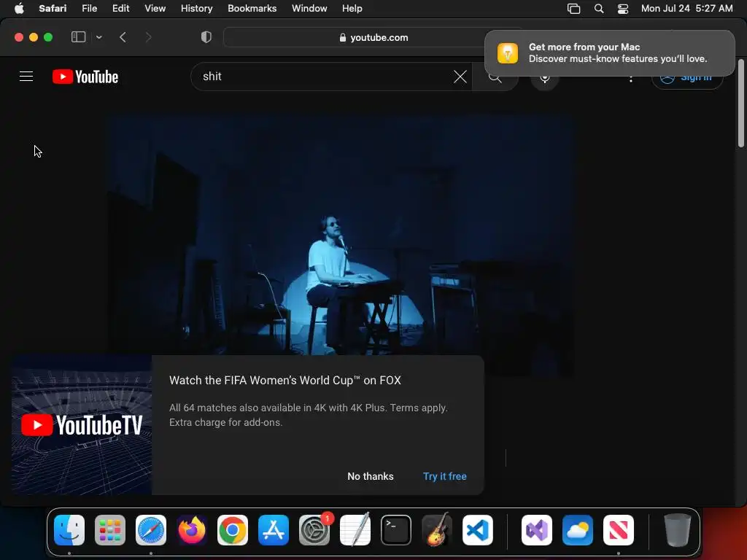The width and height of the screenshot is (747, 560).
Task: Open App Store from the Dock
Action: pyautogui.click(x=274, y=529)
